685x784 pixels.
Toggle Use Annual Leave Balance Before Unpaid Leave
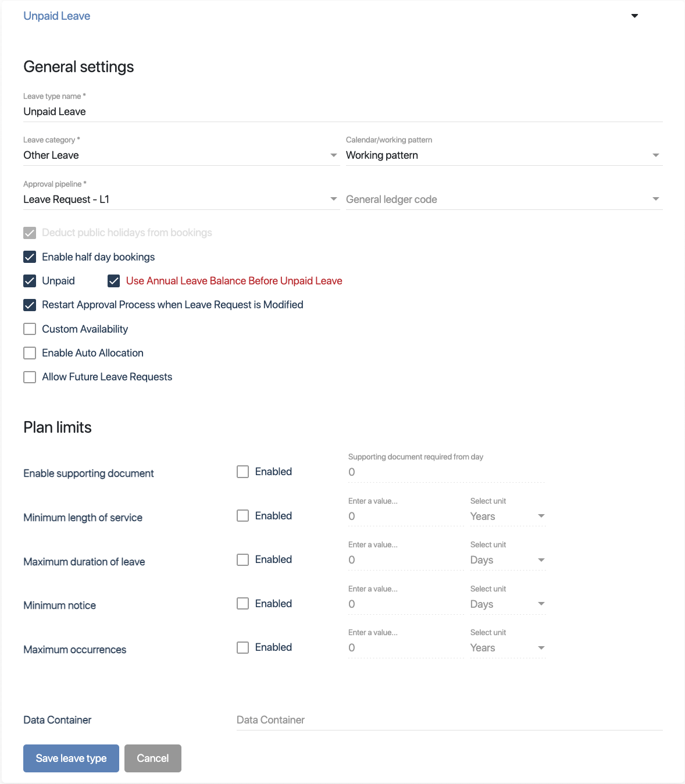[114, 281]
